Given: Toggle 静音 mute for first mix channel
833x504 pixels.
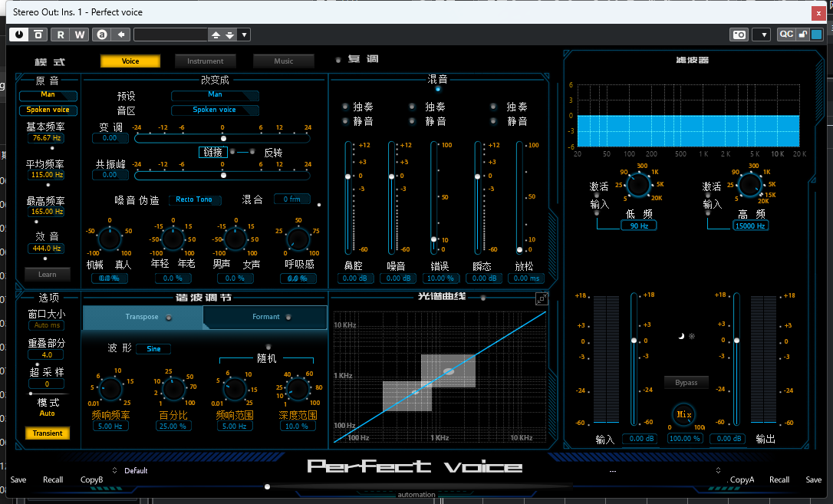Looking at the screenshot, I should click(345, 121).
